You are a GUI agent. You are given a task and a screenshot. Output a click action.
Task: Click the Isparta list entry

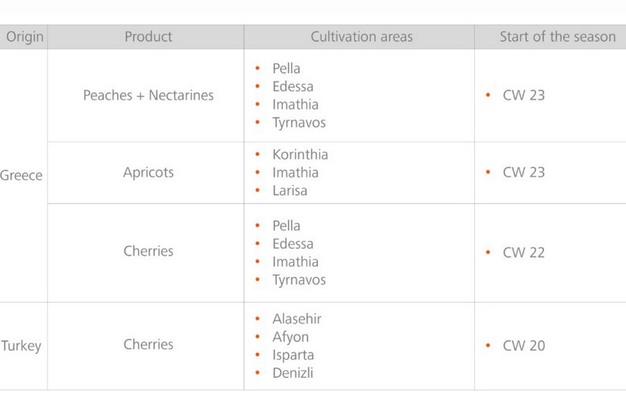pos(293,355)
